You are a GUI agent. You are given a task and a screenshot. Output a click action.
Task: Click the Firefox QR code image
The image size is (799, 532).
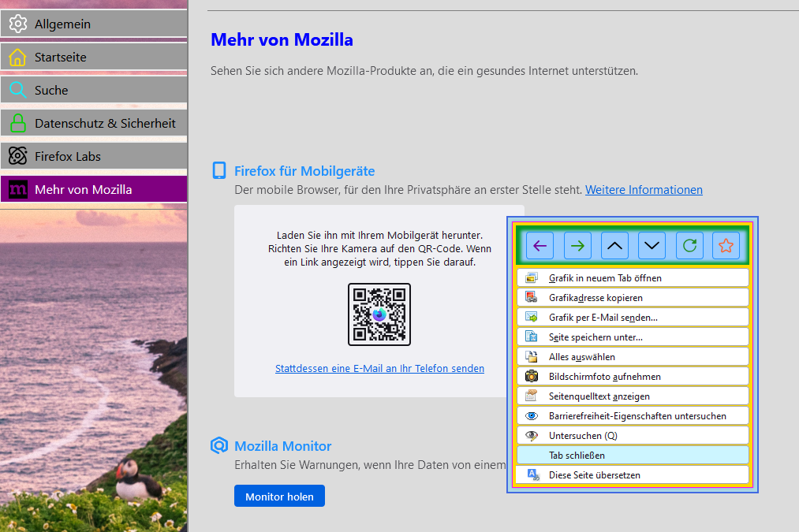[x=379, y=314]
